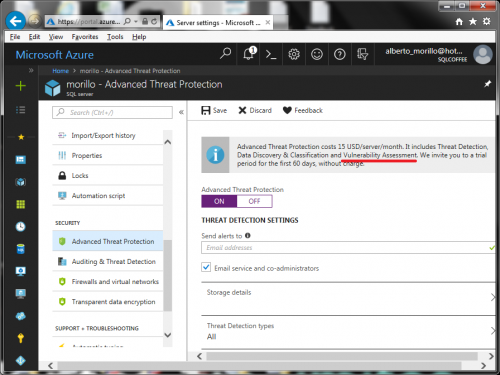Open Azure portal search magnifier
The image size is (500, 375).
tap(225, 53)
